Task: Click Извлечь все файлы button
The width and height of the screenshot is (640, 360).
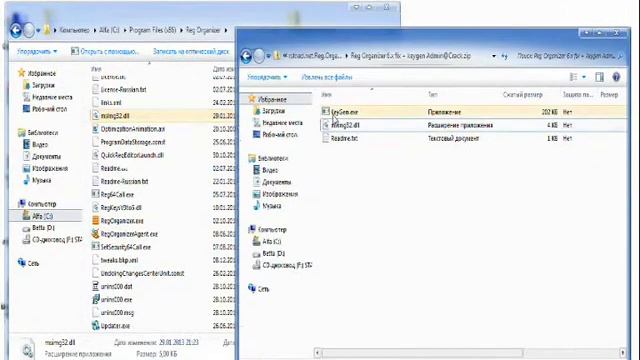Action: [327, 77]
